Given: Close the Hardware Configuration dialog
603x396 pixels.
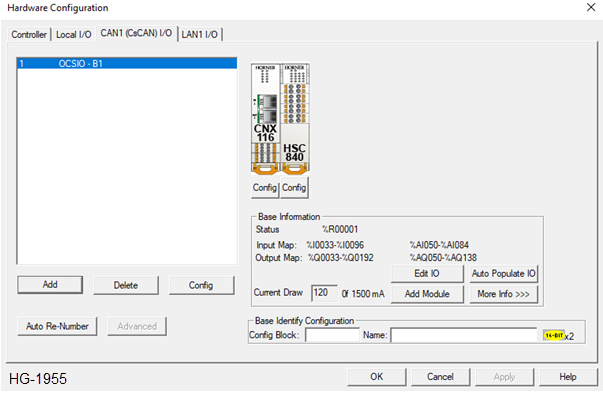Looking at the screenshot, I should (591, 7).
